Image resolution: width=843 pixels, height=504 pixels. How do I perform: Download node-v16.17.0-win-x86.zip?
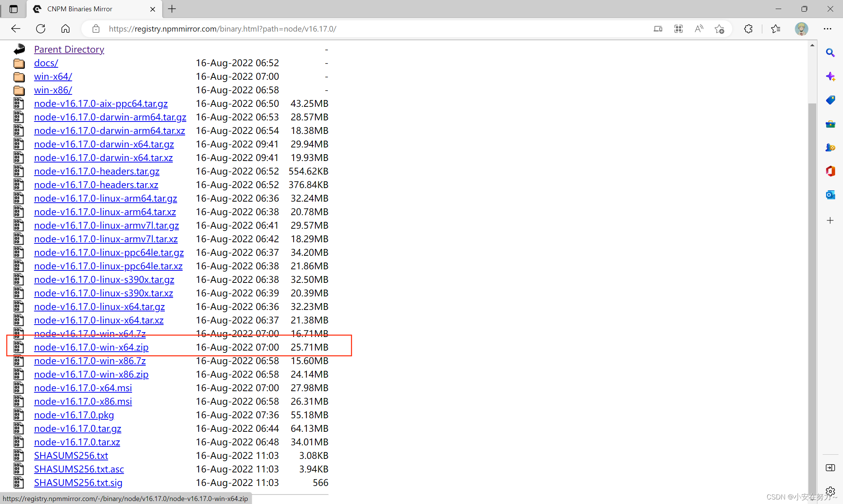(91, 375)
